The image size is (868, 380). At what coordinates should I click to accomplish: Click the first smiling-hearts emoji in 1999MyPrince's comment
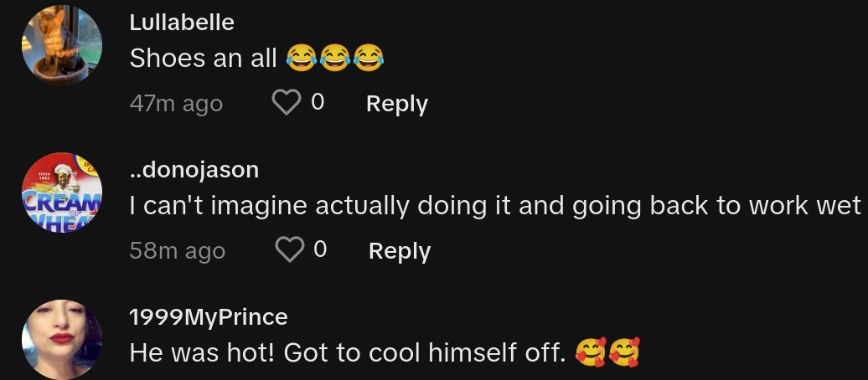pyautogui.click(x=591, y=353)
